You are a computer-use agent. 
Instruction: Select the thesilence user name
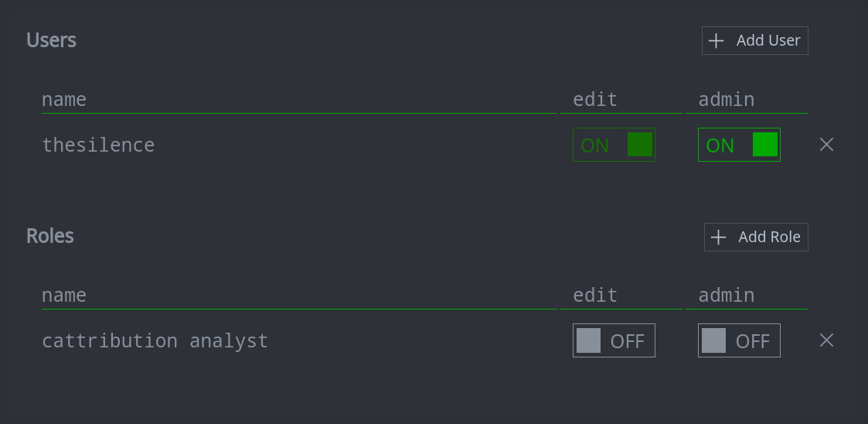(98, 145)
